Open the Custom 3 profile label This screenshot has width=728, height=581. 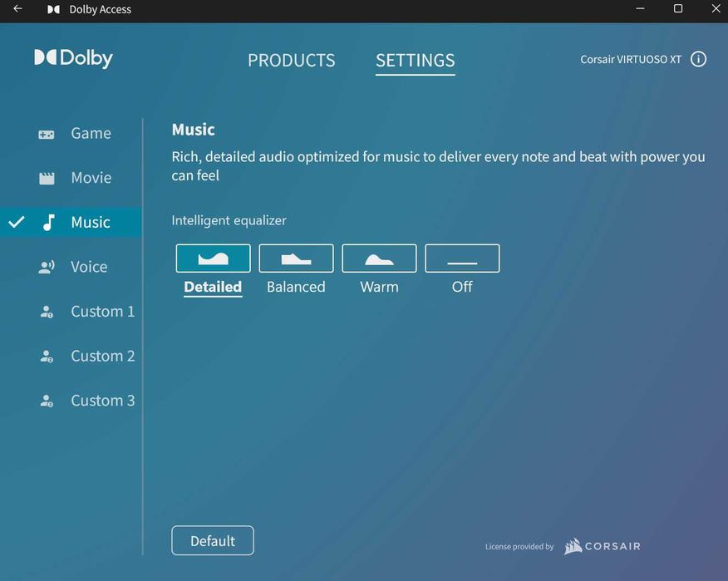click(102, 401)
